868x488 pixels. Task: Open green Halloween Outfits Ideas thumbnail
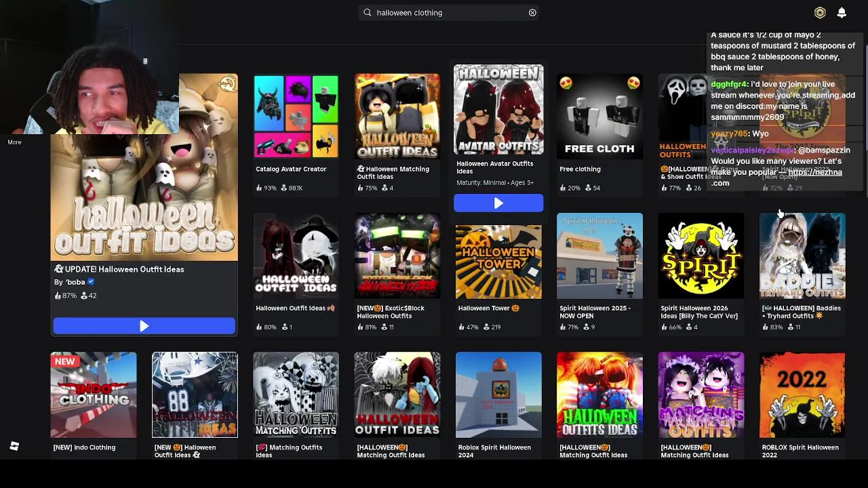(599, 395)
